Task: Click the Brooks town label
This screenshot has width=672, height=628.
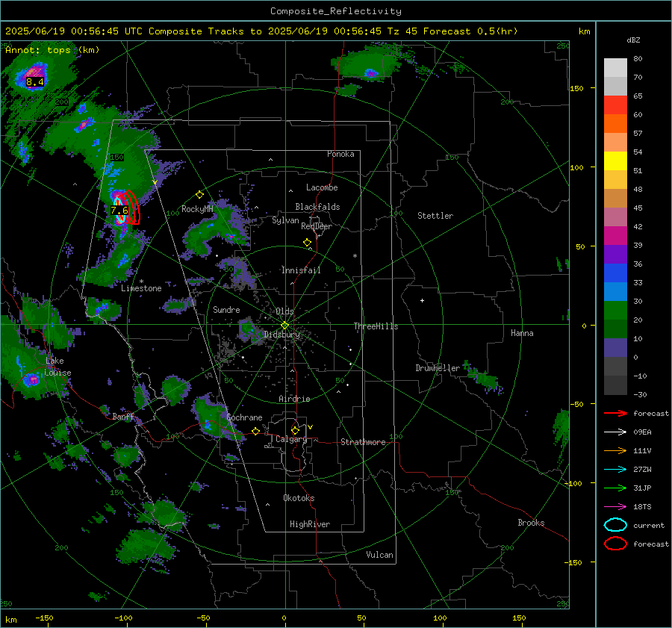Action: [531, 523]
